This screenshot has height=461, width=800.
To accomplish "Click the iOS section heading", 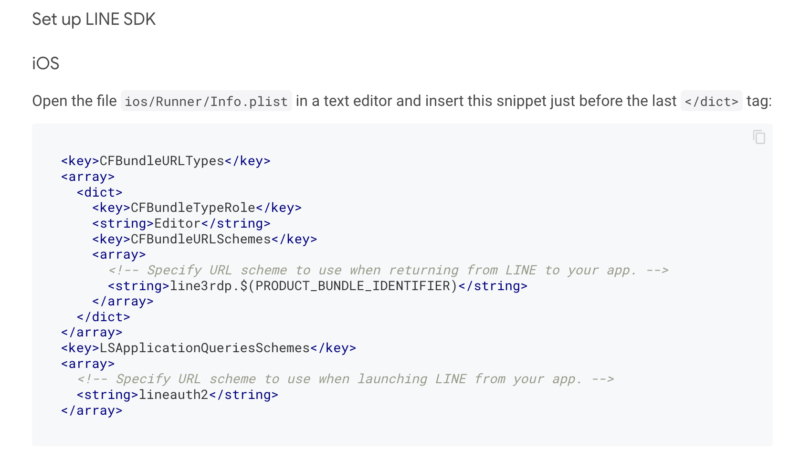I will pyautogui.click(x=46, y=63).
